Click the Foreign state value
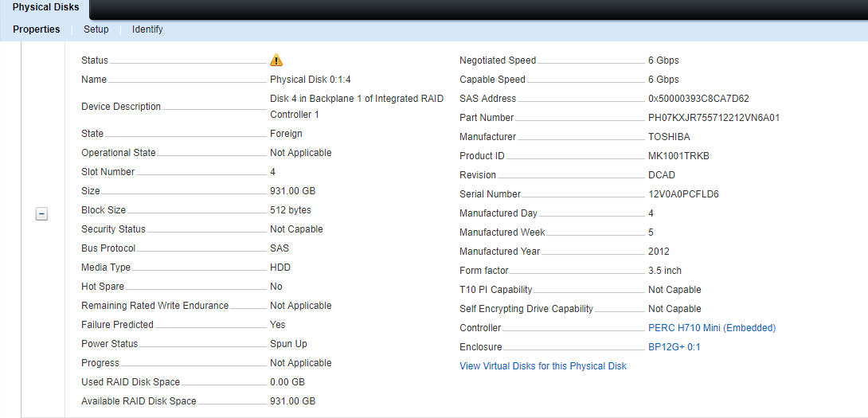The width and height of the screenshot is (868, 418). click(x=286, y=134)
